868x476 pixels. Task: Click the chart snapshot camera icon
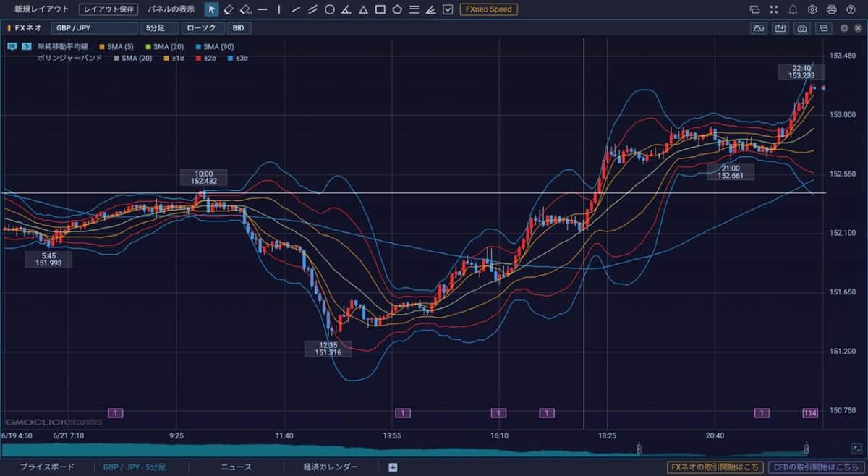801,28
